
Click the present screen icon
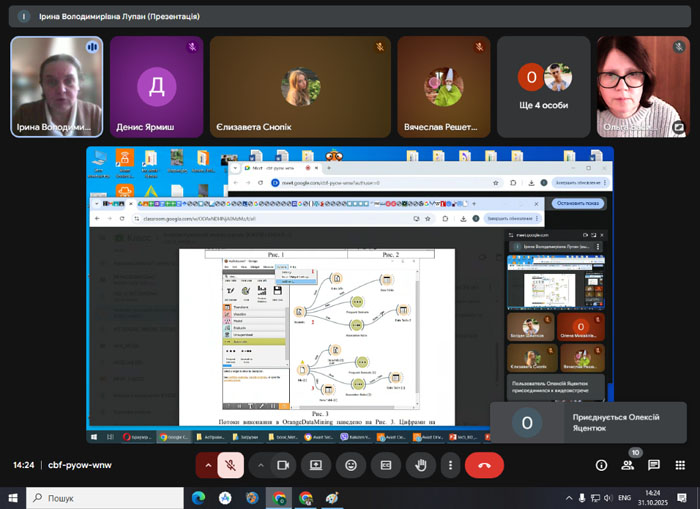316,465
